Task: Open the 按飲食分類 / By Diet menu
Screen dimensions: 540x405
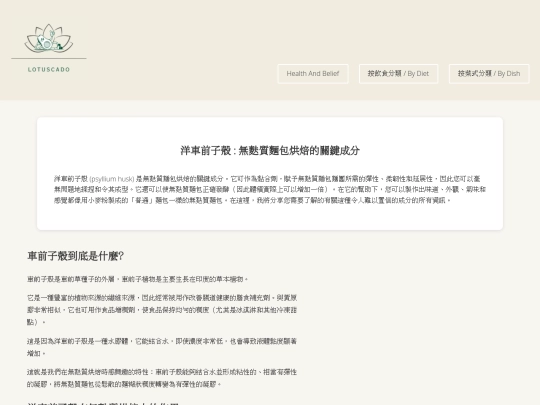Action: (x=398, y=74)
